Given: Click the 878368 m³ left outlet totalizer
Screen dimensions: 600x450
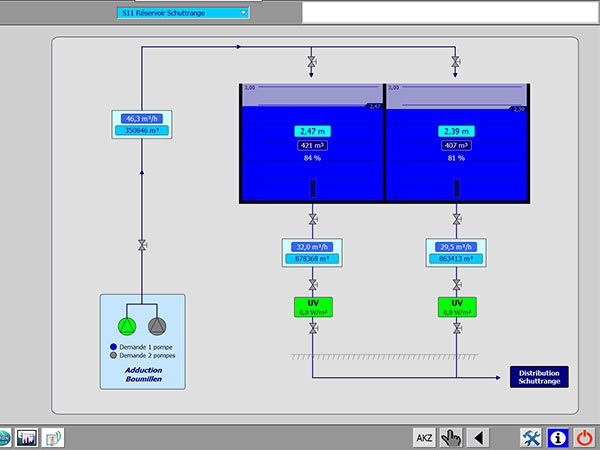Looking at the screenshot, I should pyautogui.click(x=312, y=259).
